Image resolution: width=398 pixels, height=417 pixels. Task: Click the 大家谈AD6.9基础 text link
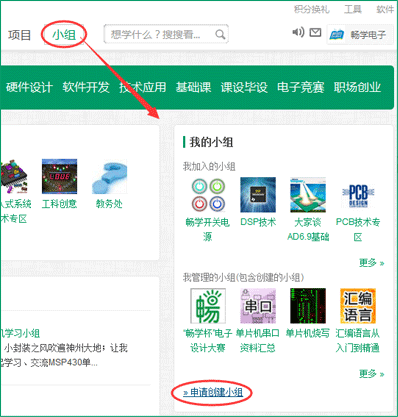click(308, 229)
